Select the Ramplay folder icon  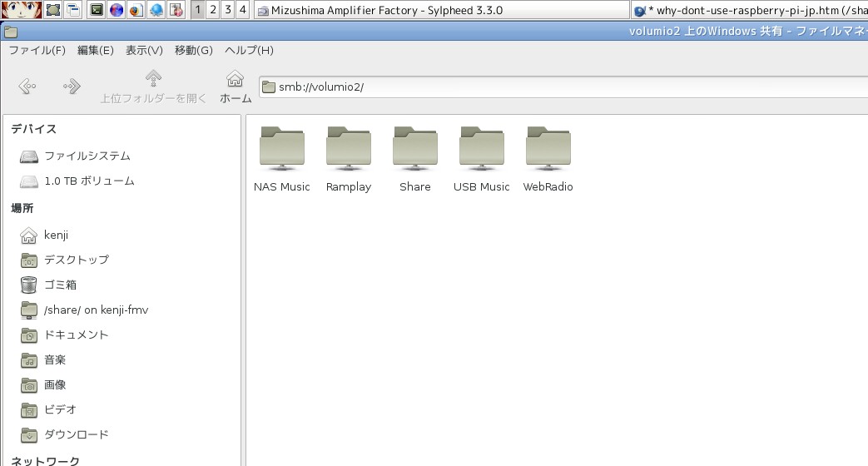pyautogui.click(x=348, y=150)
